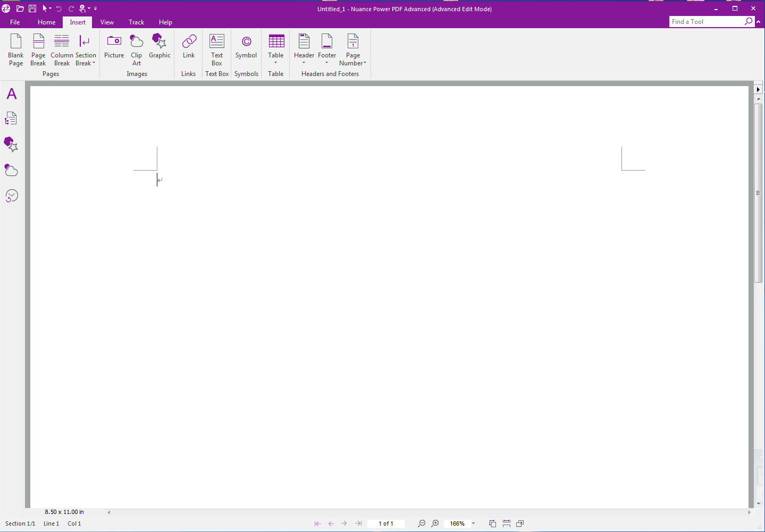The height and width of the screenshot is (532, 765).
Task: Insert Clip Art image
Action: tap(137, 49)
